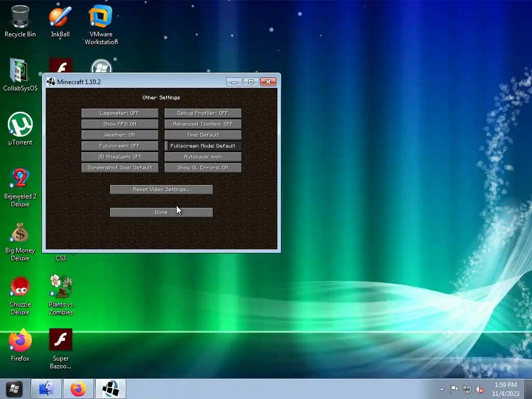Open the clock showing 1:59 PM
The image size is (532, 399).
(506, 389)
